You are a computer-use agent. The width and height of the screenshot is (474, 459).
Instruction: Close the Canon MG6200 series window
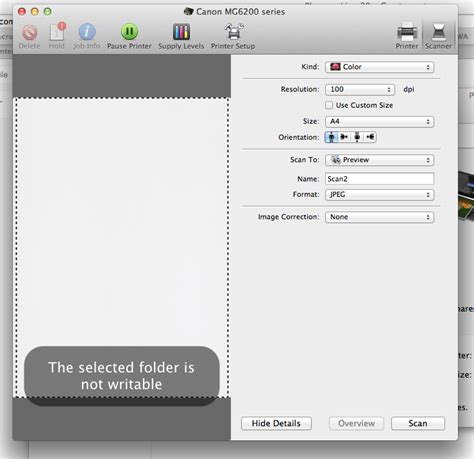[22, 12]
